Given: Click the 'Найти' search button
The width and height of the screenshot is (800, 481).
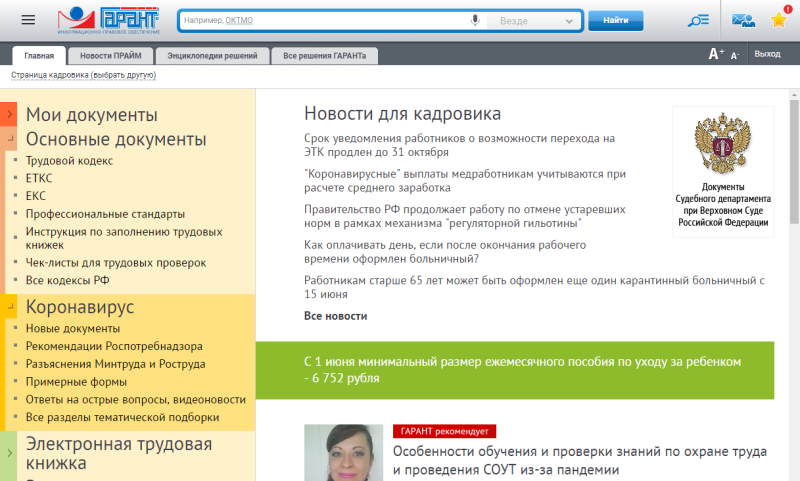Looking at the screenshot, I should 615,20.
